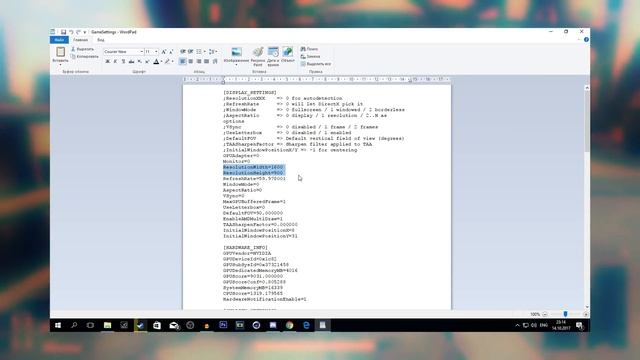Open the blue File (Файл) menu

pos(59,40)
